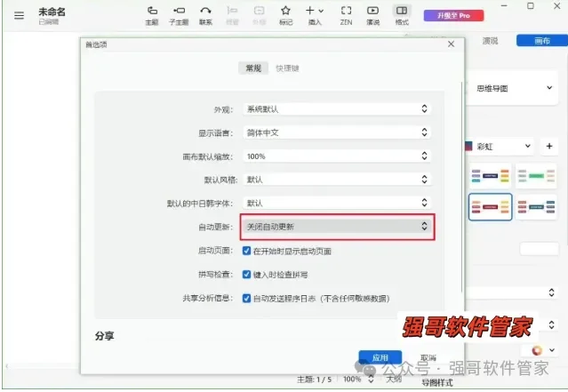568x392 pixels.
Task: Start 演说 pitch mode from toolbar
Action: (372, 16)
